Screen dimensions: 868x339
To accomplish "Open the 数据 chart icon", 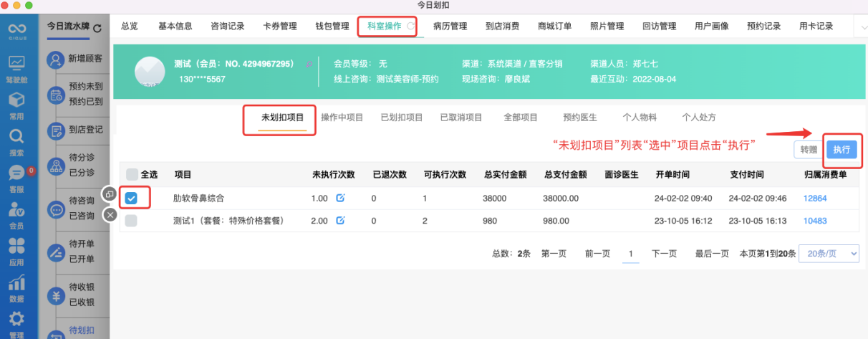I will [16, 283].
